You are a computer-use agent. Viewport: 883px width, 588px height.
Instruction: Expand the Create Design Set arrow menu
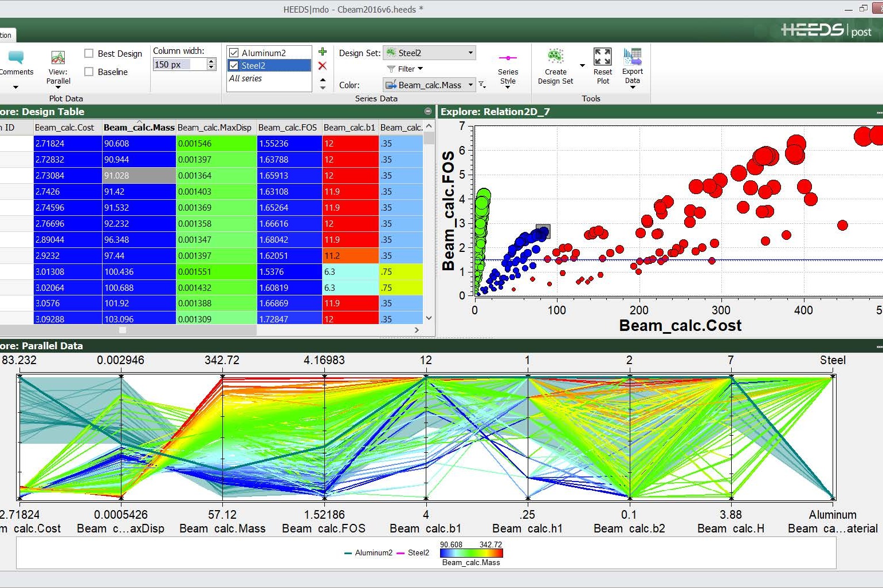[582, 65]
